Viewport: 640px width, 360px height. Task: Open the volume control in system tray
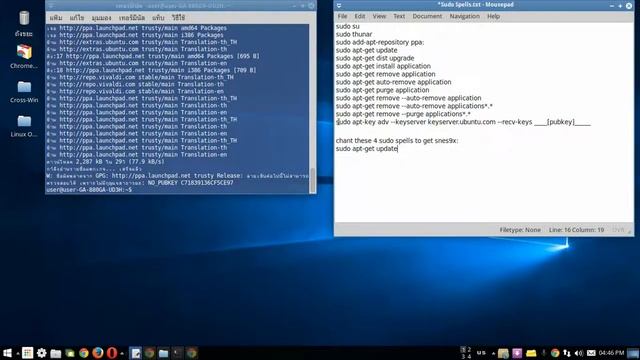coord(579,353)
